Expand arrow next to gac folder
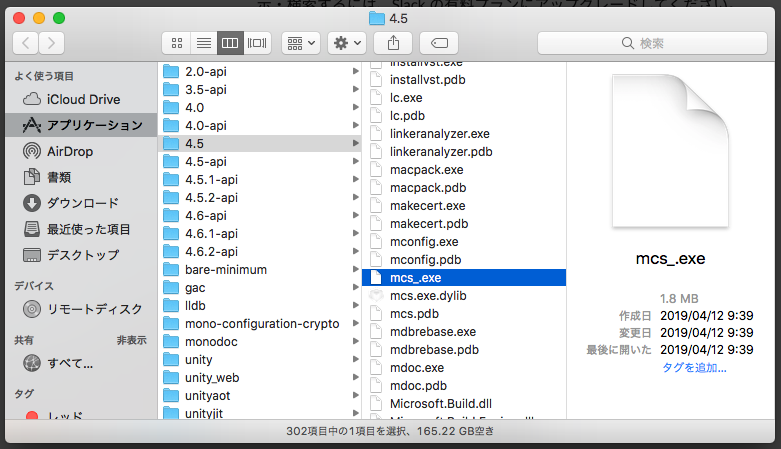Viewport: 781px width, 449px height. [356, 288]
